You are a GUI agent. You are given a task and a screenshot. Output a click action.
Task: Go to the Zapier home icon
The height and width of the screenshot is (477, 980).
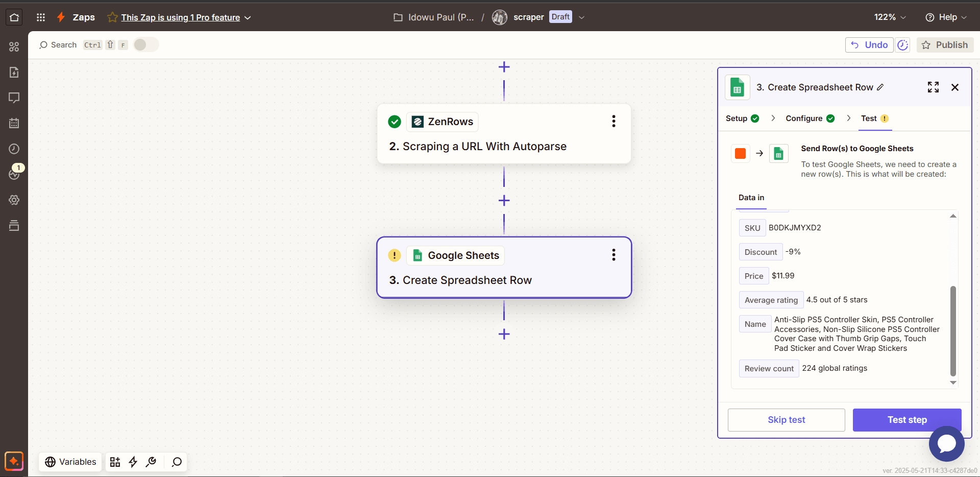click(14, 17)
